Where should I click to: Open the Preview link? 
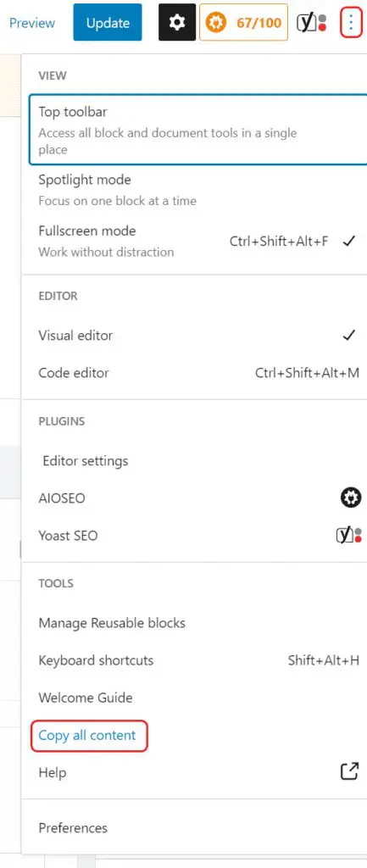click(32, 23)
